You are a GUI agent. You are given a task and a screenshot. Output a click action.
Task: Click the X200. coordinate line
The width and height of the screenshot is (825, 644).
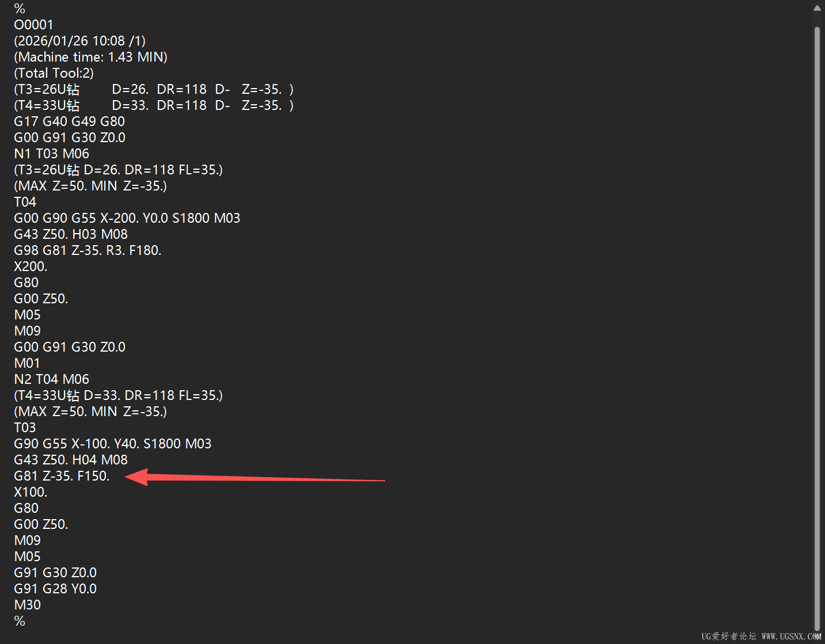(x=31, y=266)
